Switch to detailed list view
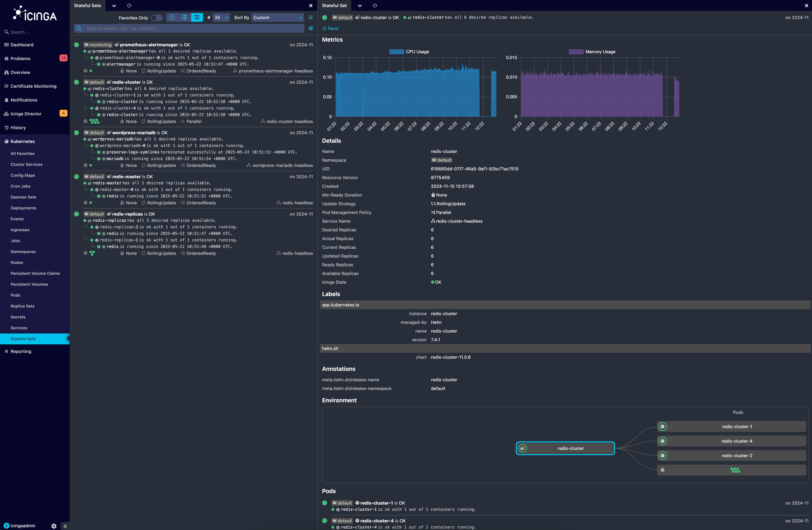This screenshot has width=812, height=530. click(x=197, y=17)
